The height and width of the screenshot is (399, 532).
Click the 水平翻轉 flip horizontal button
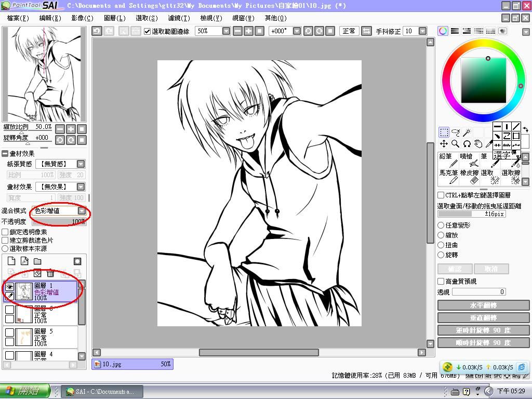pos(483,305)
